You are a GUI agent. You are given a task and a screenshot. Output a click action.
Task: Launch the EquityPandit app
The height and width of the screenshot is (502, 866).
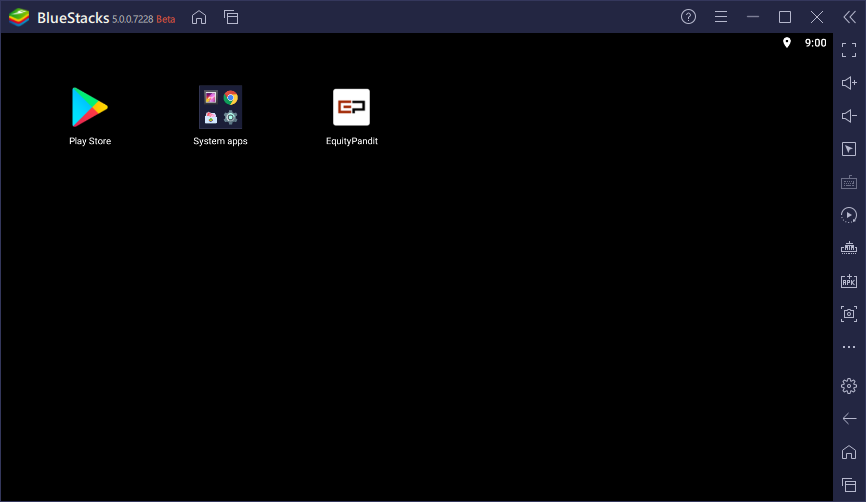[x=351, y=107]
